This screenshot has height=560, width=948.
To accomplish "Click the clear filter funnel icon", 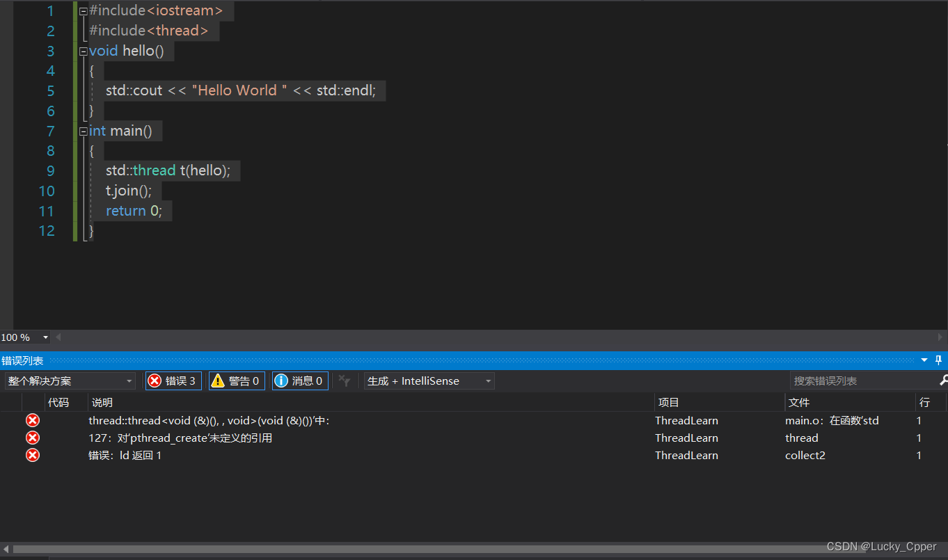I will tap(344, 381).
